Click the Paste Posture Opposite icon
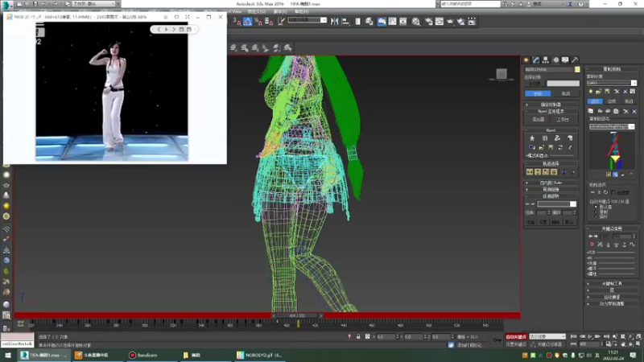Viewport: 644px width, 362px height. (608, 111)
